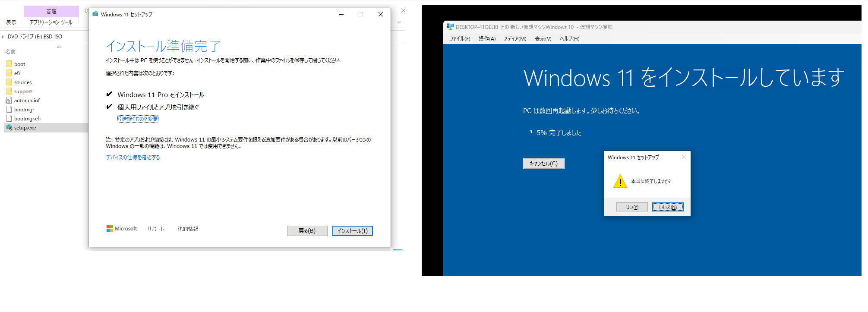Click the 引き継ぐものを変更 link
Viewport: 868px width, 312px height.
point(138,119)
